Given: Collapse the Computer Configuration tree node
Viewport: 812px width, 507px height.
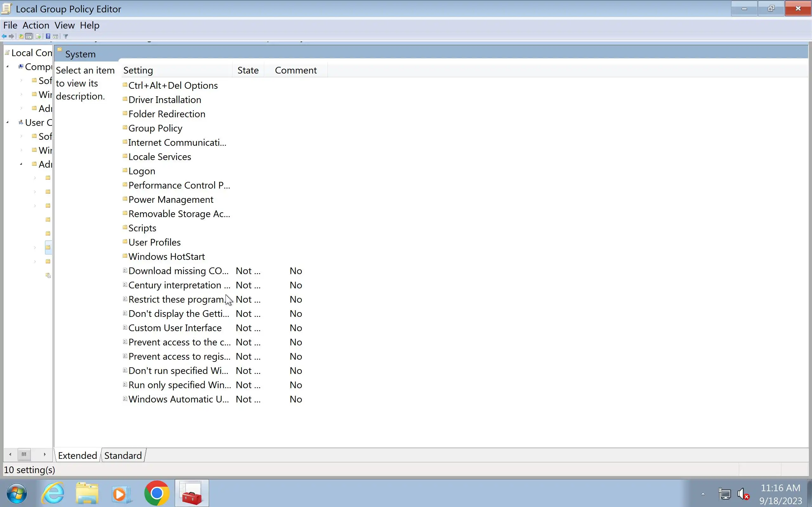Looking at the screenshot, I should click(x=7, y=67).
